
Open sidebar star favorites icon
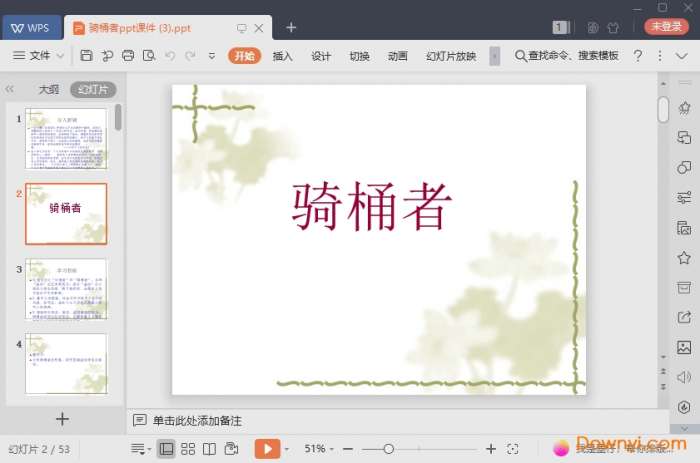click(684, 258)
